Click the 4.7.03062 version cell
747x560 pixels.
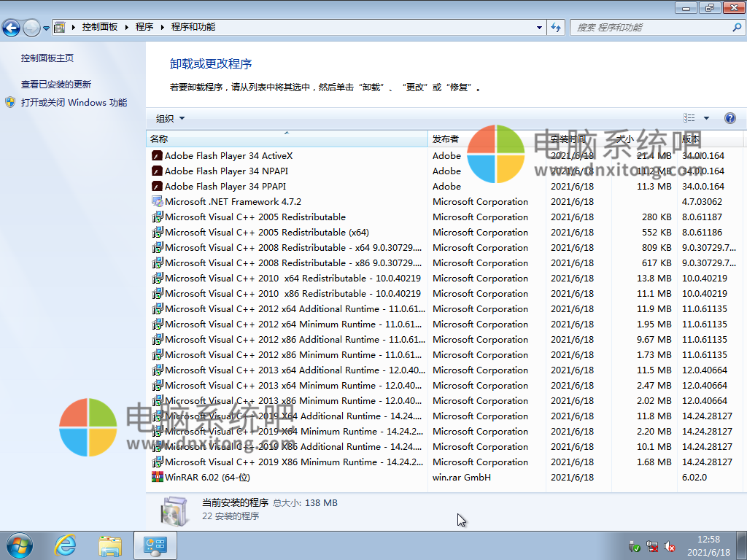click(702, 202)
